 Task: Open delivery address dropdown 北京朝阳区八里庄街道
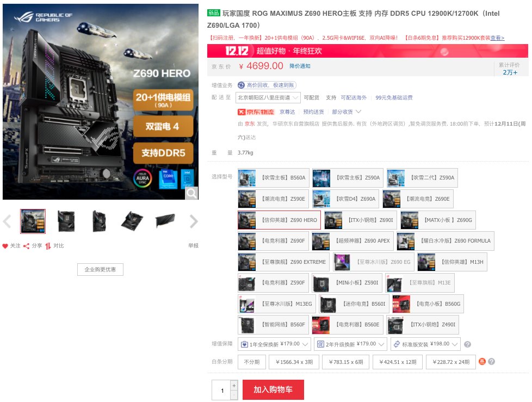click(x=268, y=98)
